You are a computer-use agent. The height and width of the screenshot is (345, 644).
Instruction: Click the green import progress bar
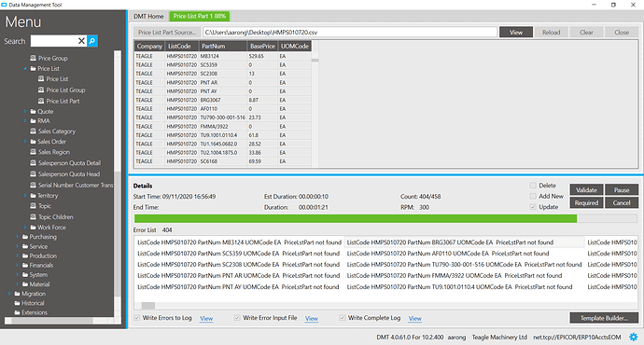(356, 218)
